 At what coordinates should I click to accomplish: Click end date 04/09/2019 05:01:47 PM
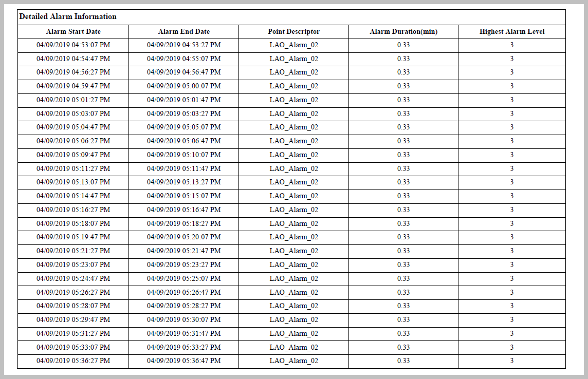pos(183,100)
